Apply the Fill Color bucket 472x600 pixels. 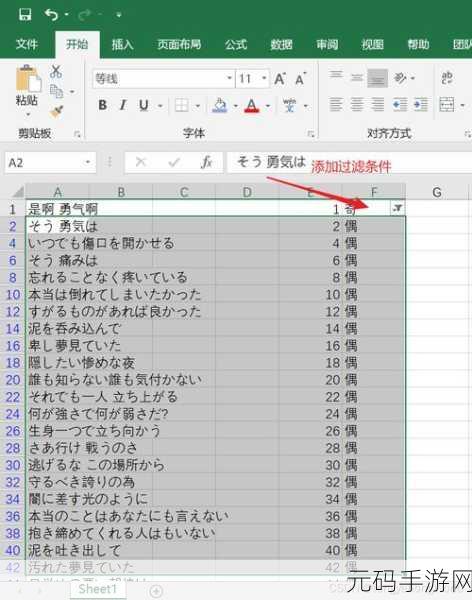219,105
